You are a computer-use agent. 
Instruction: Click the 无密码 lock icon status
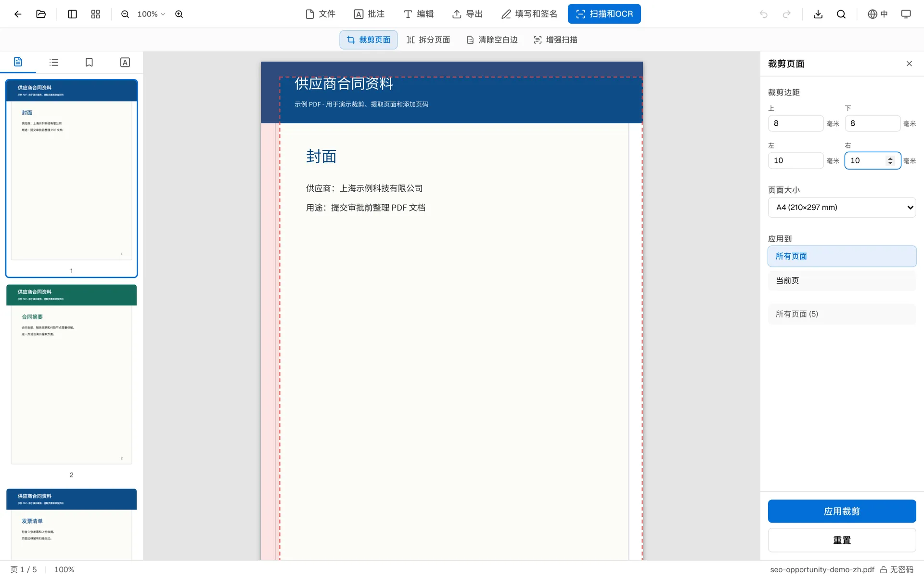tap(897, 569)
